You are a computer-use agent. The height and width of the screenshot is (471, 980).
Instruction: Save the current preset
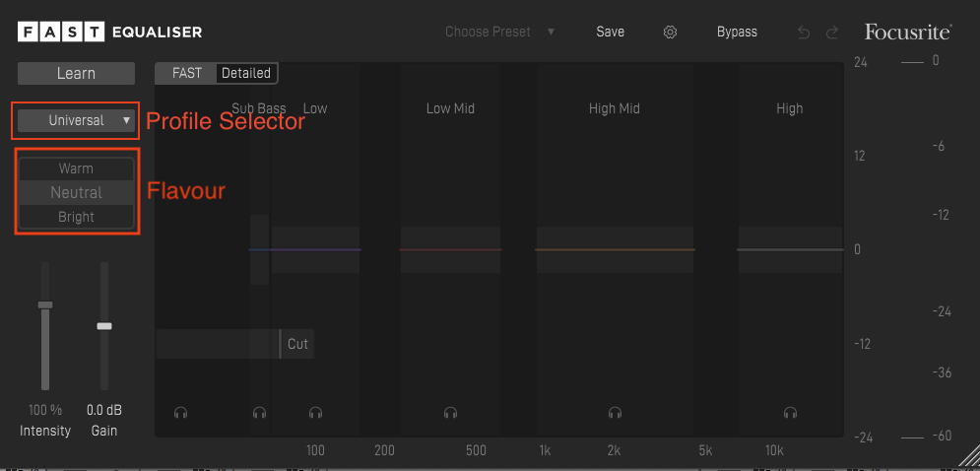610,32
